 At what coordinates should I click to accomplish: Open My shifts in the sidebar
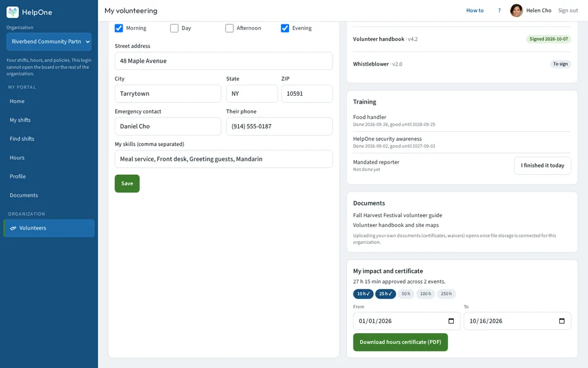49,120
